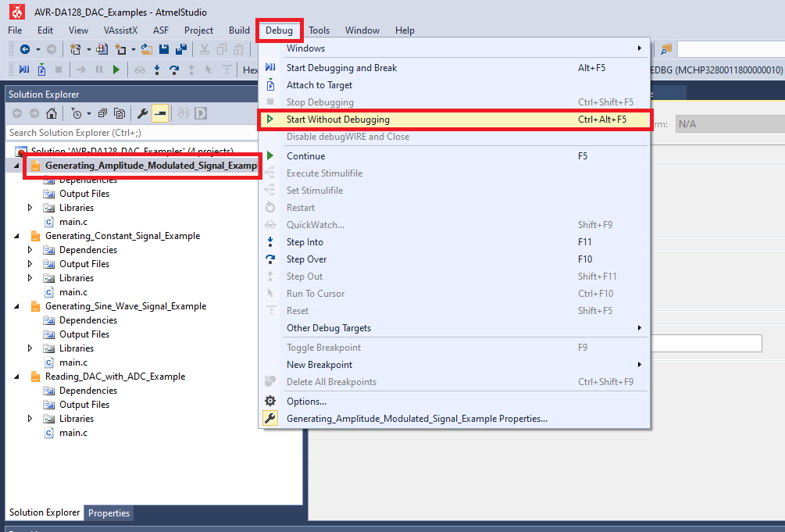Screen dimensions: 785x532
Task: Click the green Continue toolbar icon
Action: (x=116, y=70)
